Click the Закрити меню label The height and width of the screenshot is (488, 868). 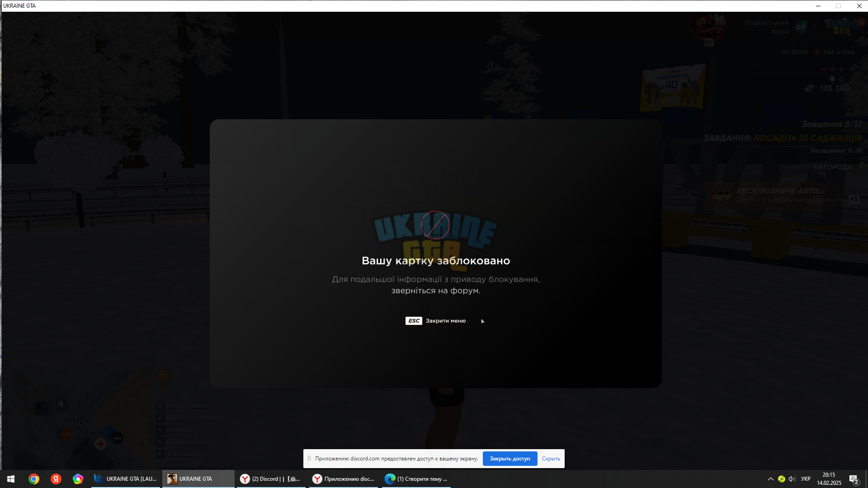click(446, 321)
